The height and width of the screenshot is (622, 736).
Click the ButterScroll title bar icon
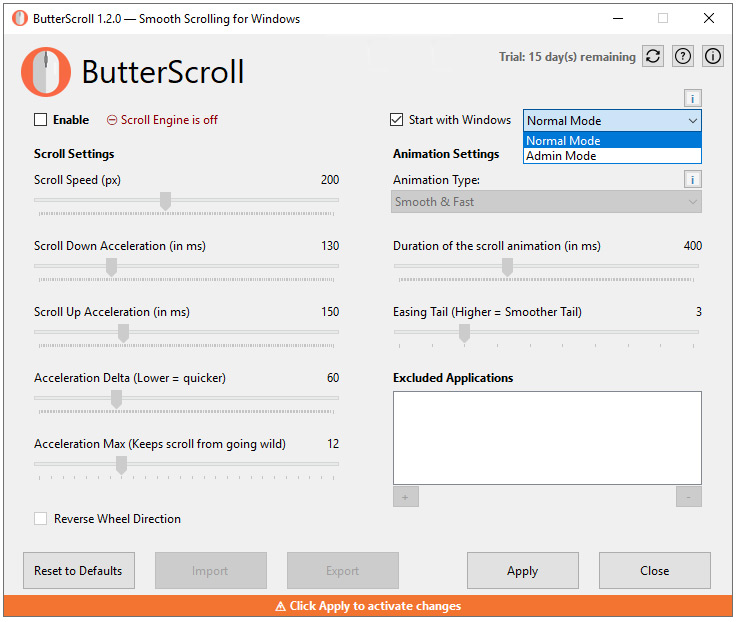pyautogui.click(x=20, y=19)
